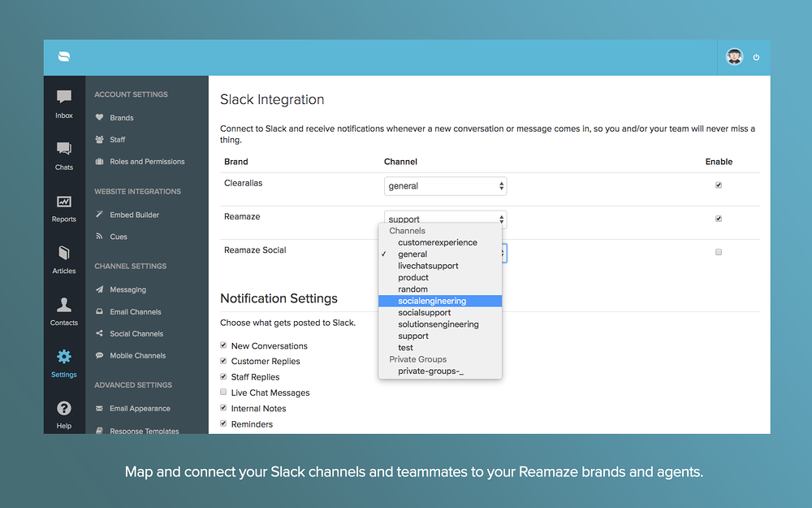Image resolution: width=812 pixels, height=508 pixels.
Task: Select solutionsengineering channel option
Action: tap(440, 324)
